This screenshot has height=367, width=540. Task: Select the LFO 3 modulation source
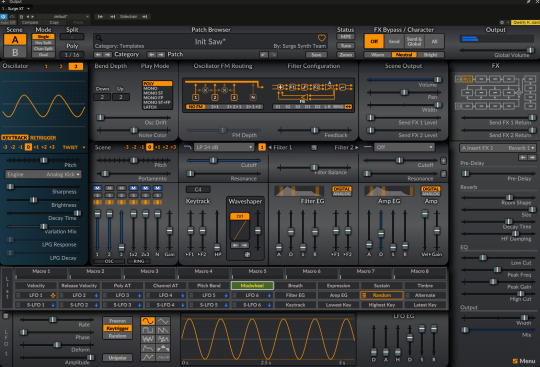coord(122,295)
